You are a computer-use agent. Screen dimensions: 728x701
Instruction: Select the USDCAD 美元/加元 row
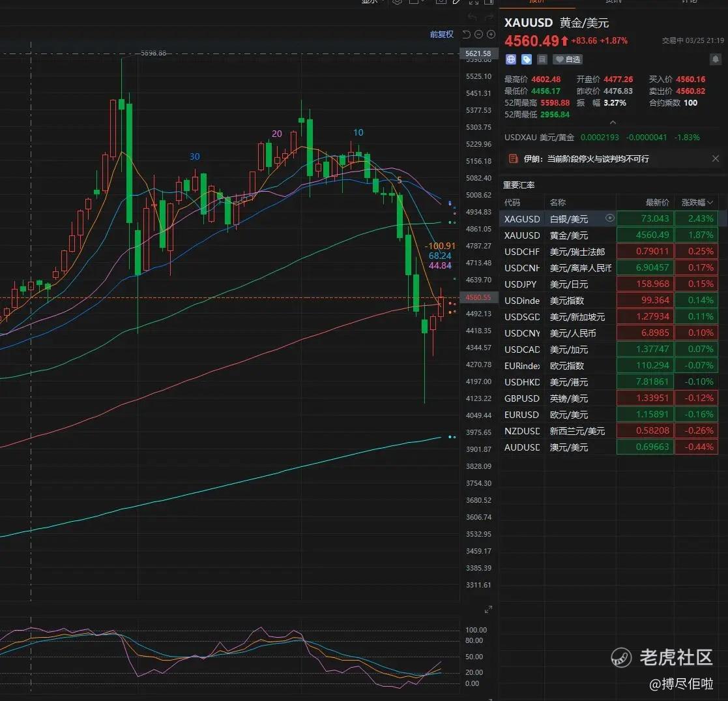click(x=609, y=349)
